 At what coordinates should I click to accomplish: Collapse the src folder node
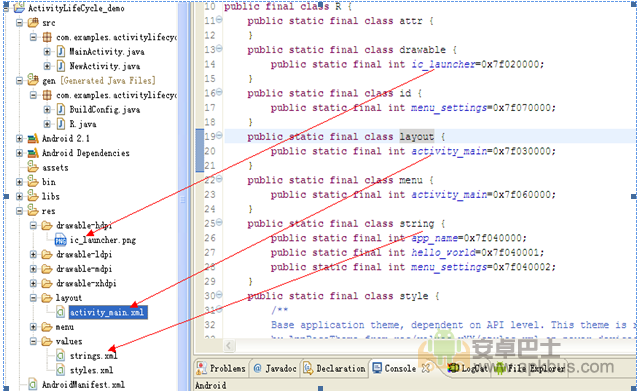[19, 23]
